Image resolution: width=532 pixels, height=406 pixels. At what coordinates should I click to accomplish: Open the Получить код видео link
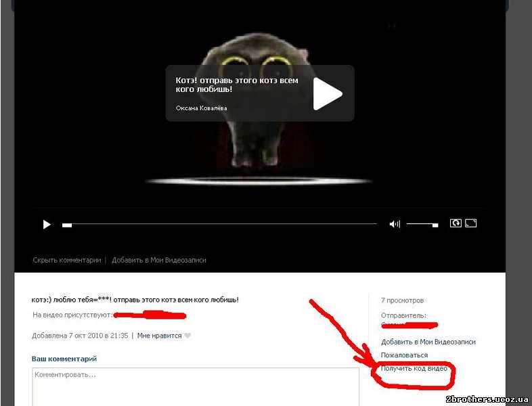click(414, 368)
